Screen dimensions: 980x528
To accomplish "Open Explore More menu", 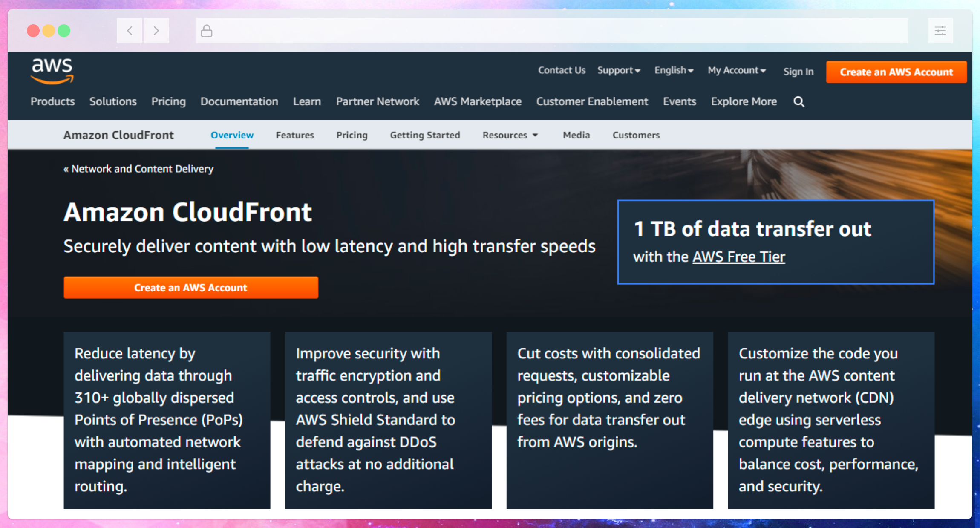I will tap(744, 101).
